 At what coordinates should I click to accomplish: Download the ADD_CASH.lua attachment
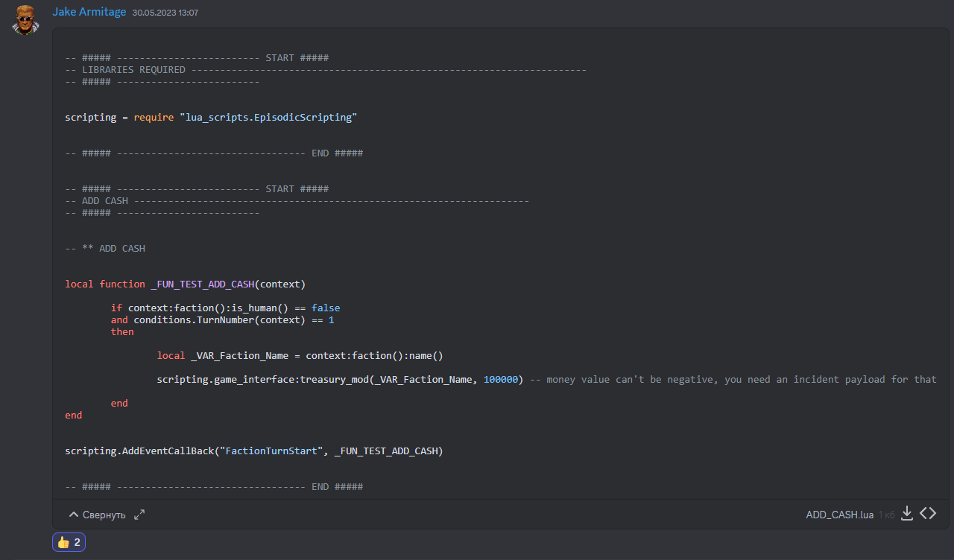907,514
